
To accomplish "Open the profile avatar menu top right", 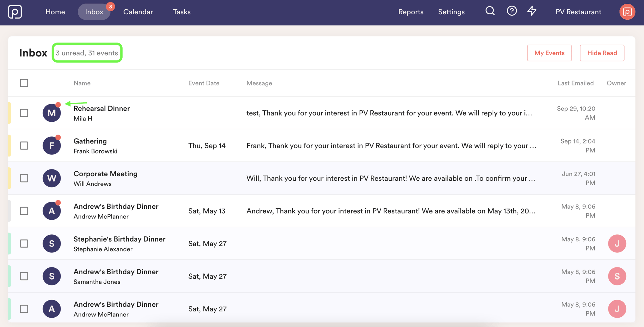I will click(627, 12).
